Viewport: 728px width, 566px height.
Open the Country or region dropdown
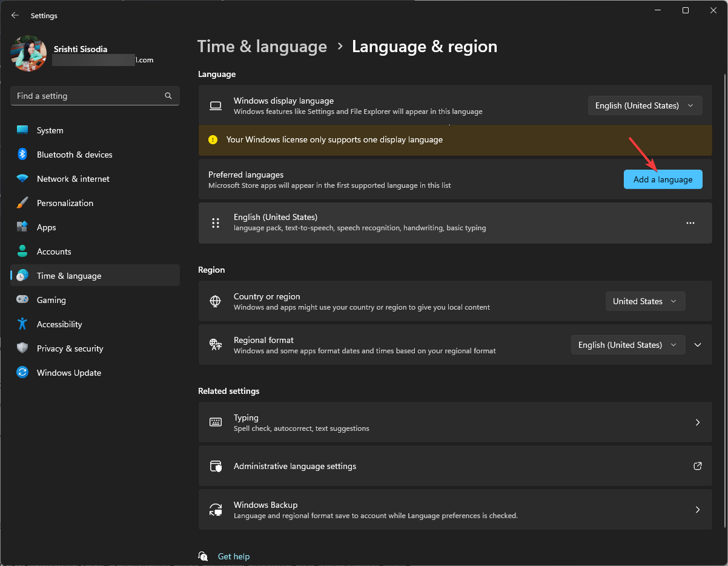645,301
